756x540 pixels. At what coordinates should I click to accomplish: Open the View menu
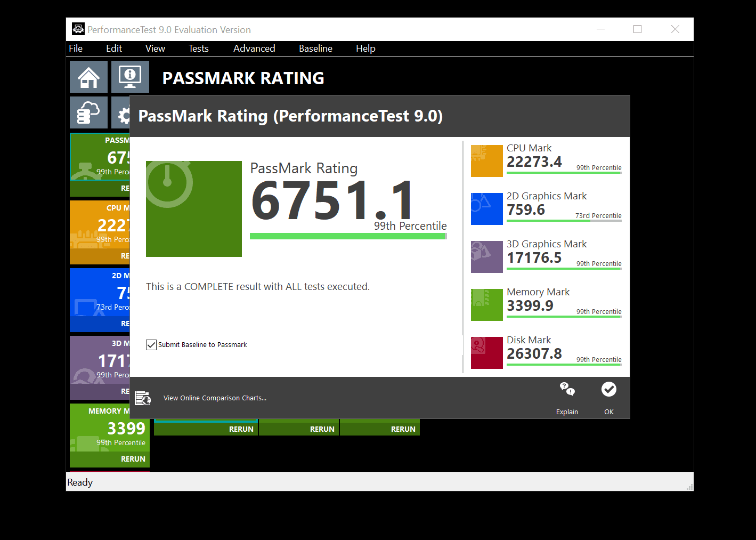pyautogui.click(x=155, y=49)
